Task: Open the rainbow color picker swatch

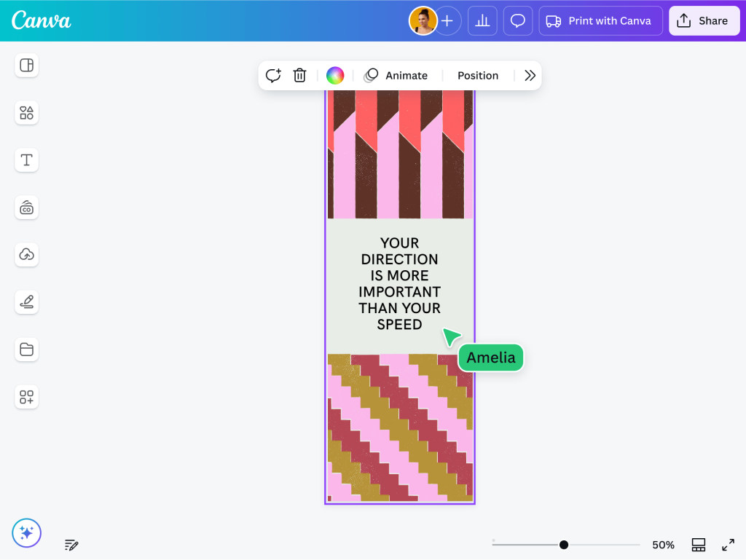Action: coord(335,76)
